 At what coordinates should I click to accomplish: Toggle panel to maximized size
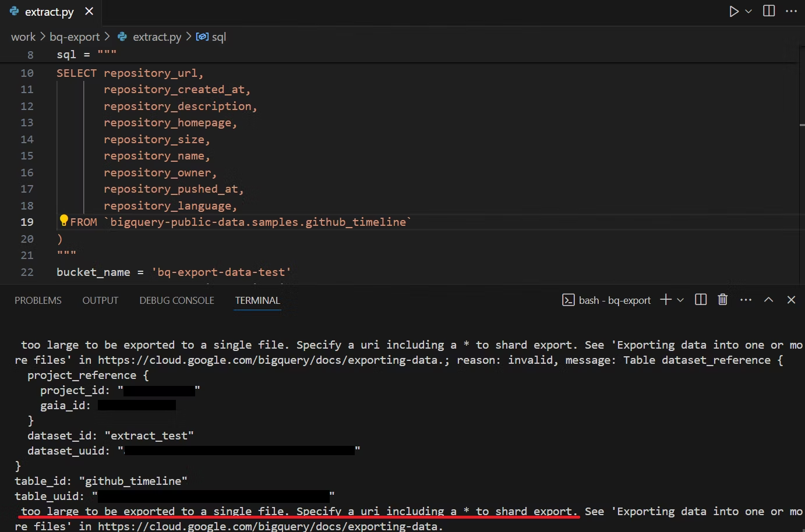click(768, 299)
